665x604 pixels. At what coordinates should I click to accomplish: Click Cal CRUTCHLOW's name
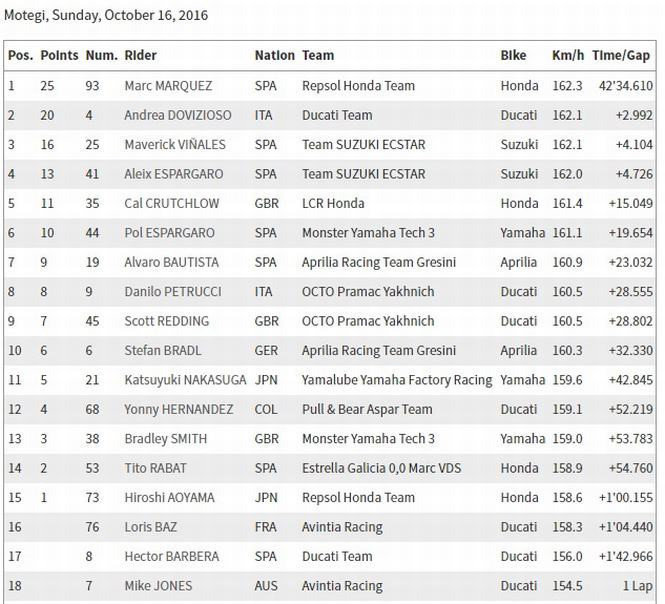point(170,204)
